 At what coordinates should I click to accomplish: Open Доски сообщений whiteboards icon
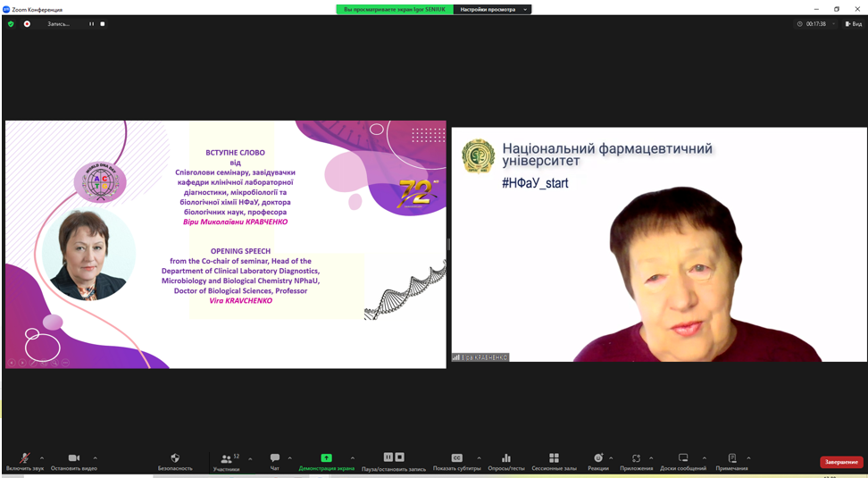pos(683,458)
